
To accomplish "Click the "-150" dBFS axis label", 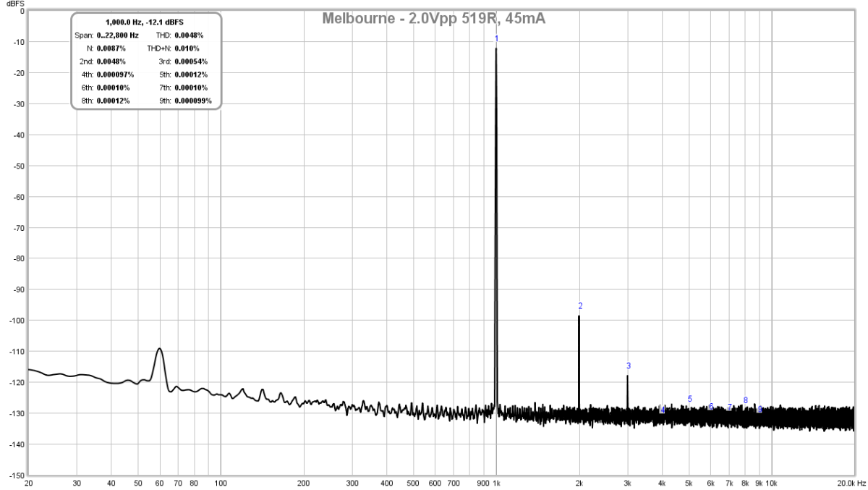I will click(x=18, y=475).
